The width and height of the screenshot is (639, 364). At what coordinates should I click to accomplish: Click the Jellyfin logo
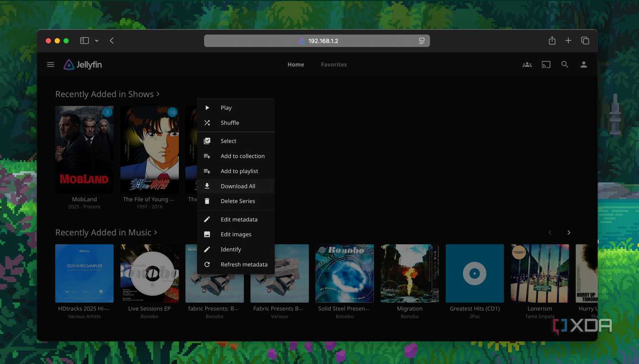tap(82, 65)
